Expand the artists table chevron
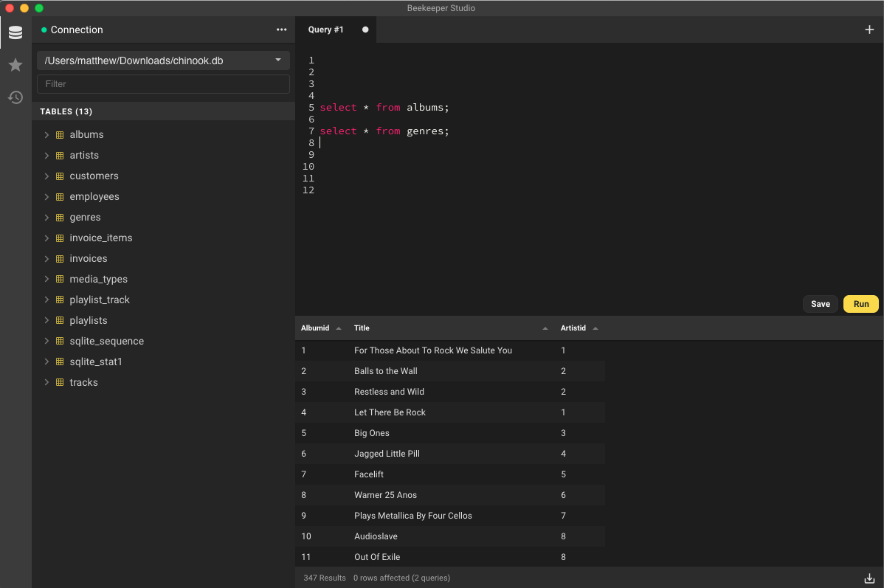The width and height of the screenshot is (884, 588). point(46,156)
